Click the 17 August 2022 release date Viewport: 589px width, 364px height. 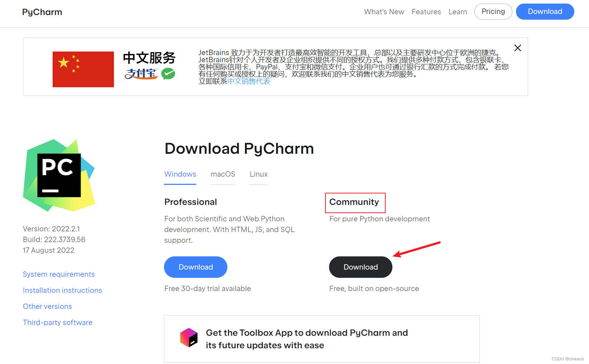coord(49,250)
